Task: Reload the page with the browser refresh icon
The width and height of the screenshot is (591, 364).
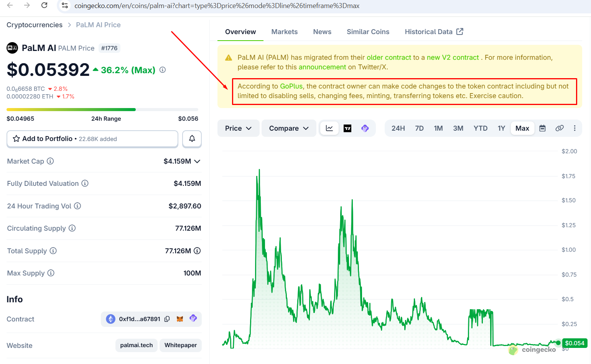Action: click(x=44, y=5)
